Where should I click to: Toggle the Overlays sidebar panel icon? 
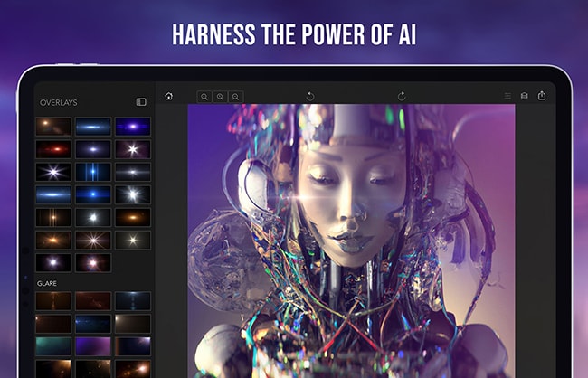(141, 102)
